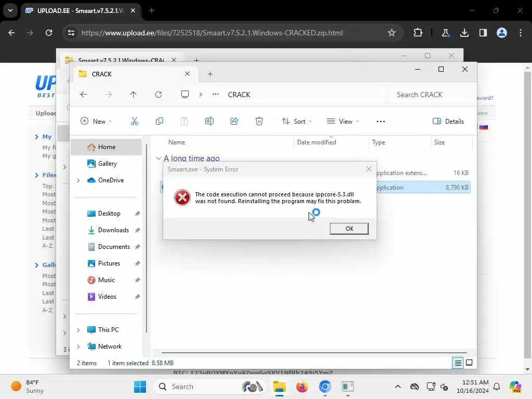
Task: Select the CRACK tab in Explorer
Action: pyautogui.click(x=135, y=74)
